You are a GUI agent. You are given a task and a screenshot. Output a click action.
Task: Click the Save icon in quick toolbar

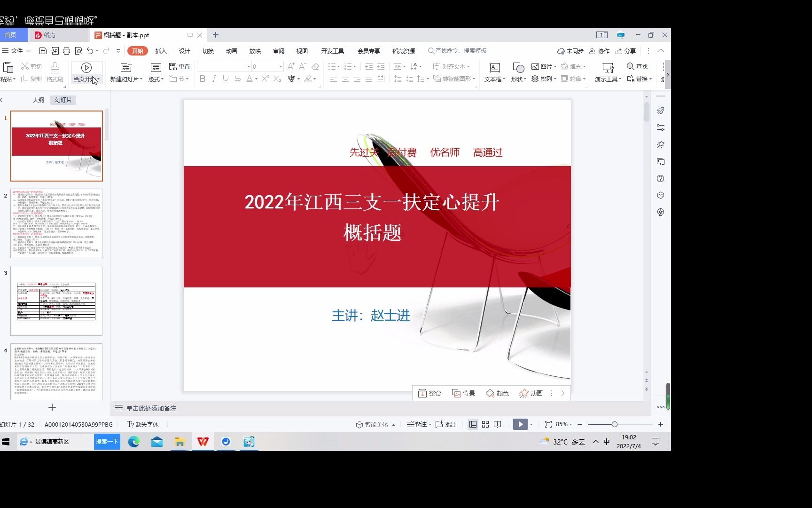pyautogui.click(x=43, y=51)
